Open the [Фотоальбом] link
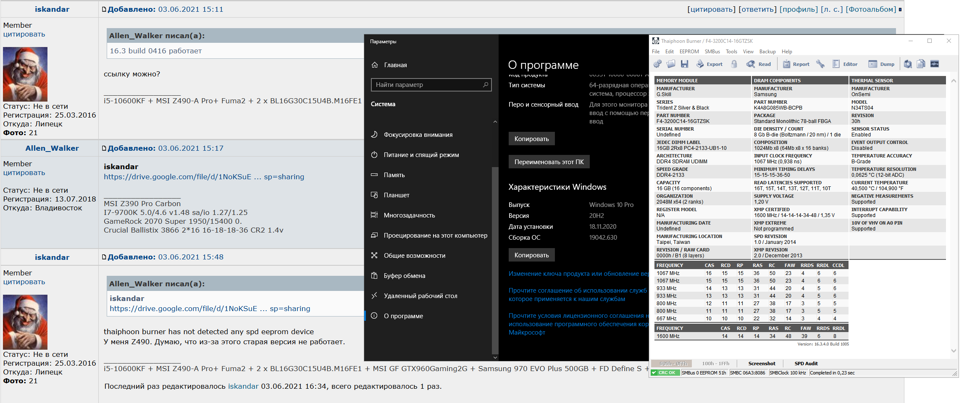The width and height of the screenshot is (980, 403). pos(871,9)
